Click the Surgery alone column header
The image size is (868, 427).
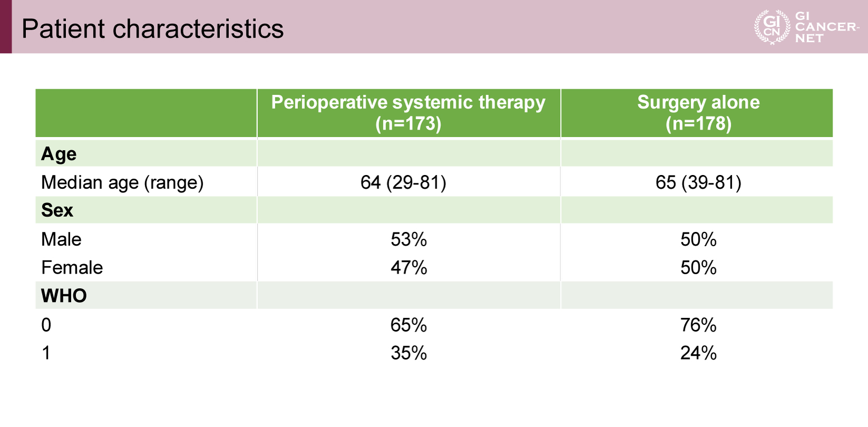tap(698, 113)
